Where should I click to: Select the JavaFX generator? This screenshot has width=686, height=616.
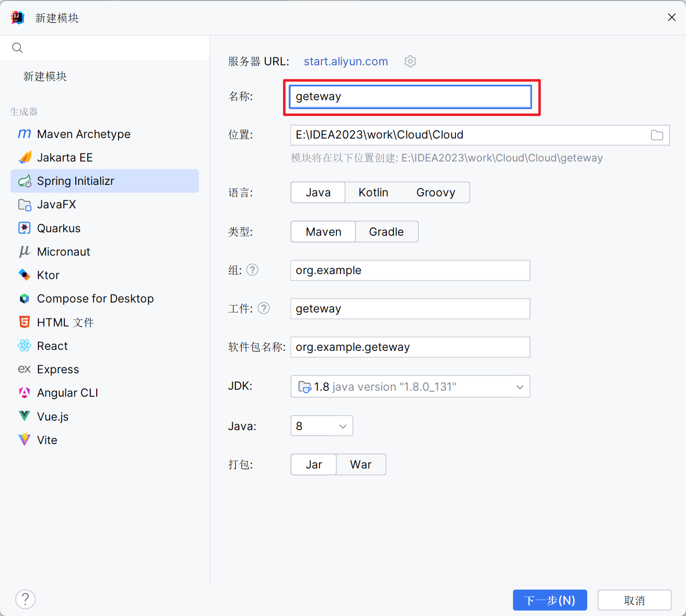(x=105, y=204)
